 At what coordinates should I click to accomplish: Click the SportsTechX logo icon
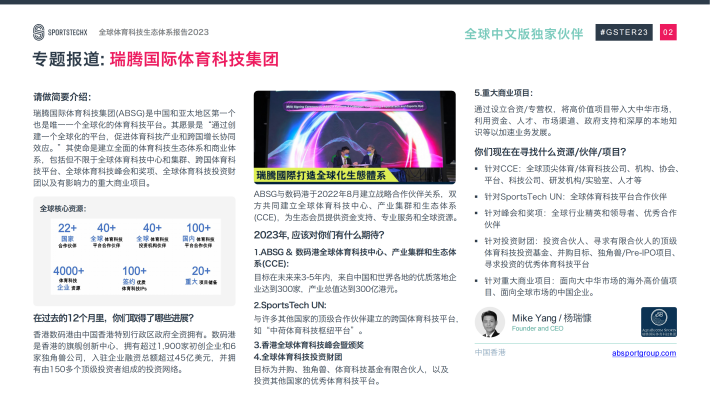(39, 32)
